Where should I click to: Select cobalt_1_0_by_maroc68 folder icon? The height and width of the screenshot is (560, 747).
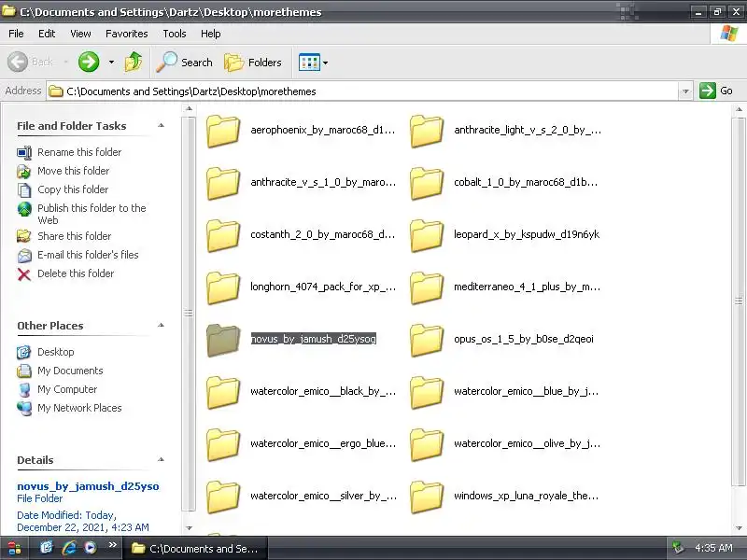pos(427,183)
